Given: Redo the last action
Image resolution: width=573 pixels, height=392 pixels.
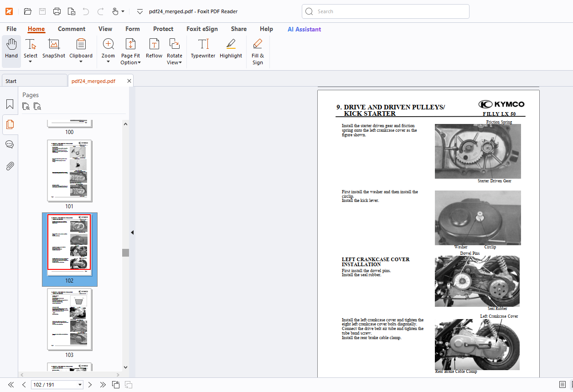Looking at the screenshot, I should 100,11.
